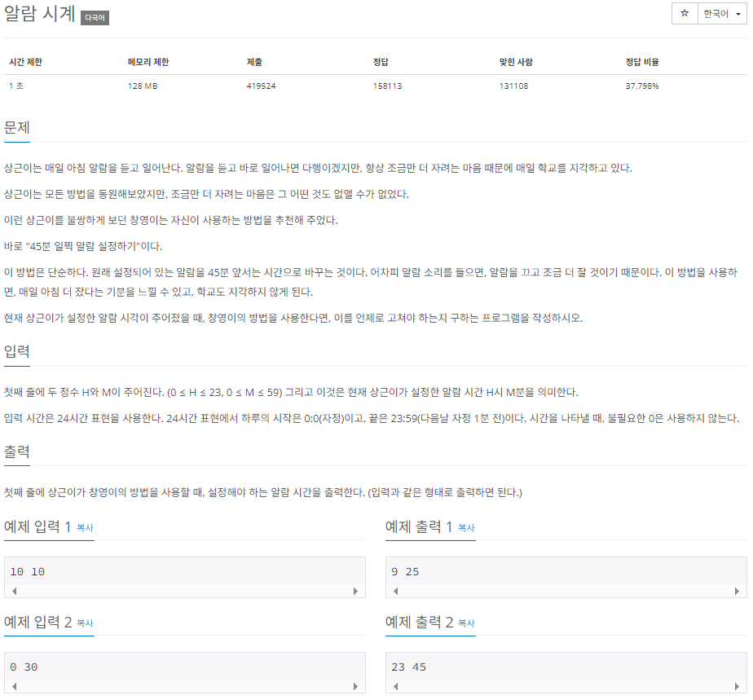Image resolution: width=753 pixels, height=700 pixels.
Task: Click right scroll arrow under sample input 2
Action: [355, 687]
